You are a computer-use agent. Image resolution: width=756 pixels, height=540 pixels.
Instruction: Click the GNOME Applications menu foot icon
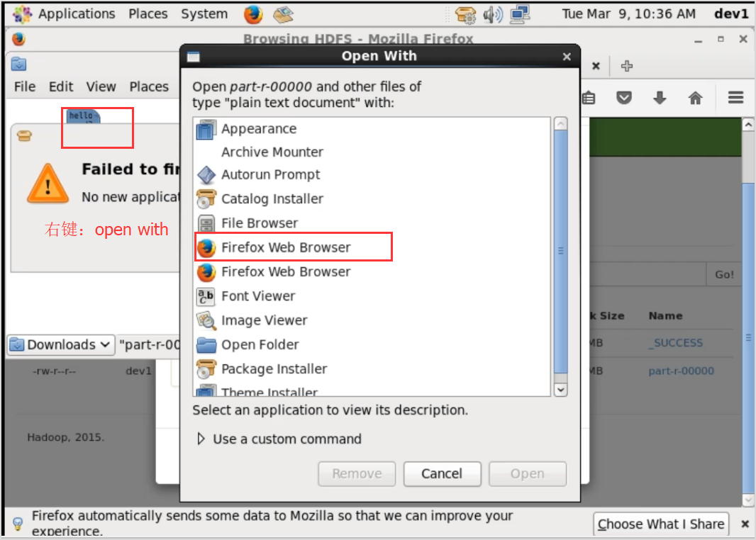tap(22, 14)
